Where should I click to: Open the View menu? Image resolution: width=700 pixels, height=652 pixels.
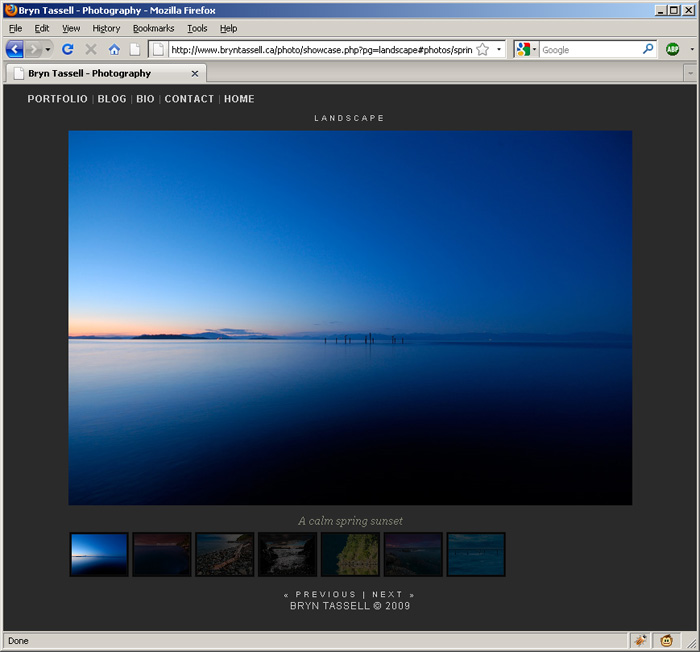[71, 28]
